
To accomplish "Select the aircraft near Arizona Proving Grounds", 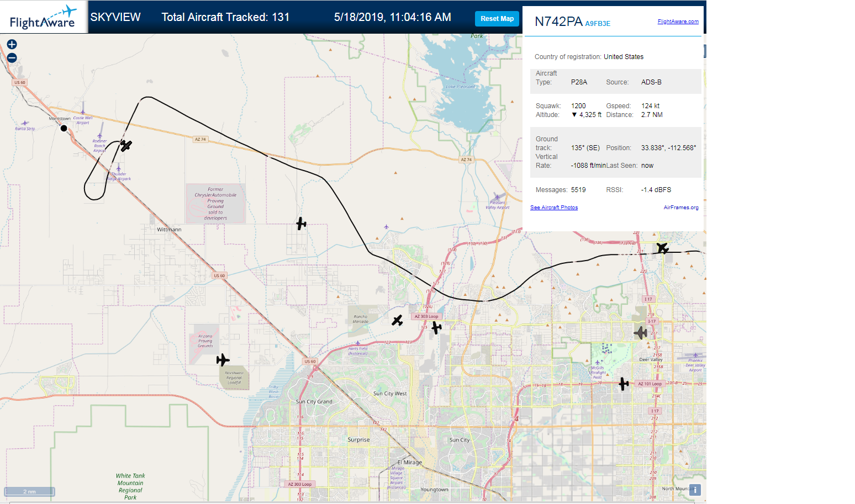I will click(223, 360).
